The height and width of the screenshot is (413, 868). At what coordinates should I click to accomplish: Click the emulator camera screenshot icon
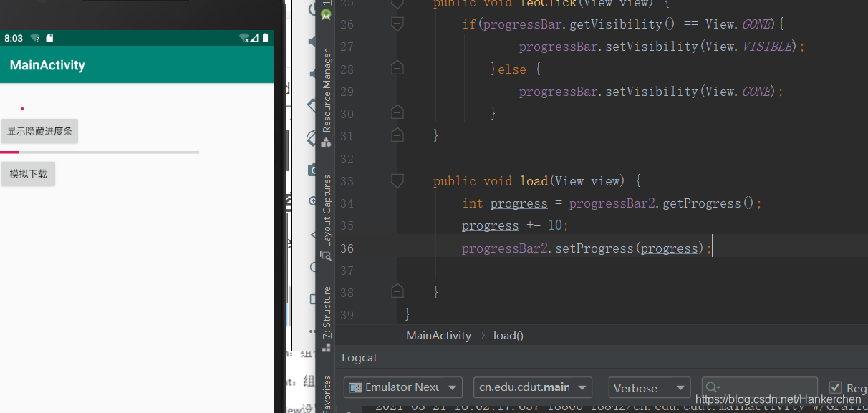click(x=312, y=170)
